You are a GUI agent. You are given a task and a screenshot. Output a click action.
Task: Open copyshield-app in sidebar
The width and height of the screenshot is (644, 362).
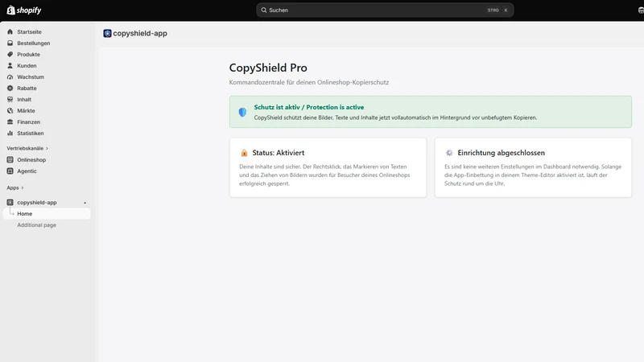tap(37, 203)
